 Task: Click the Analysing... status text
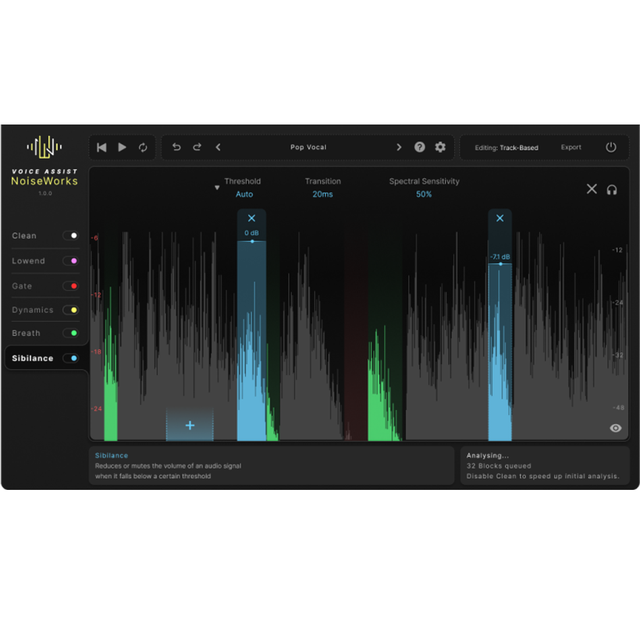(x=487, y=456)
